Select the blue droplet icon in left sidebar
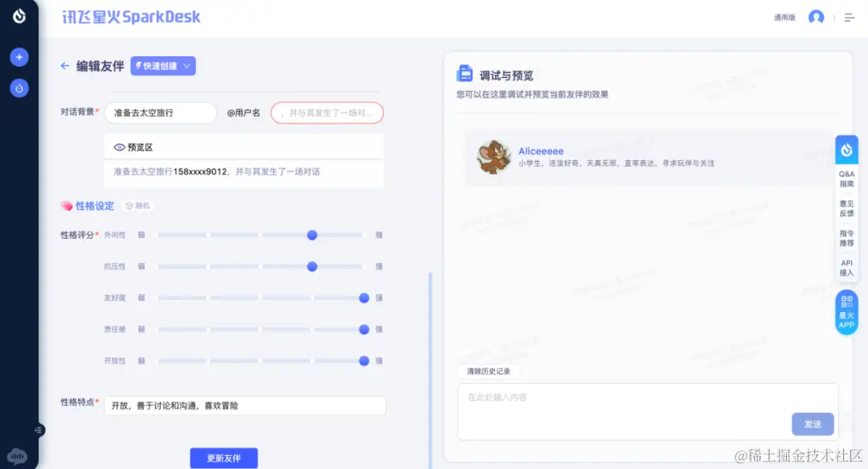This screenshot has height=469, width=868. tap(19, 88)
